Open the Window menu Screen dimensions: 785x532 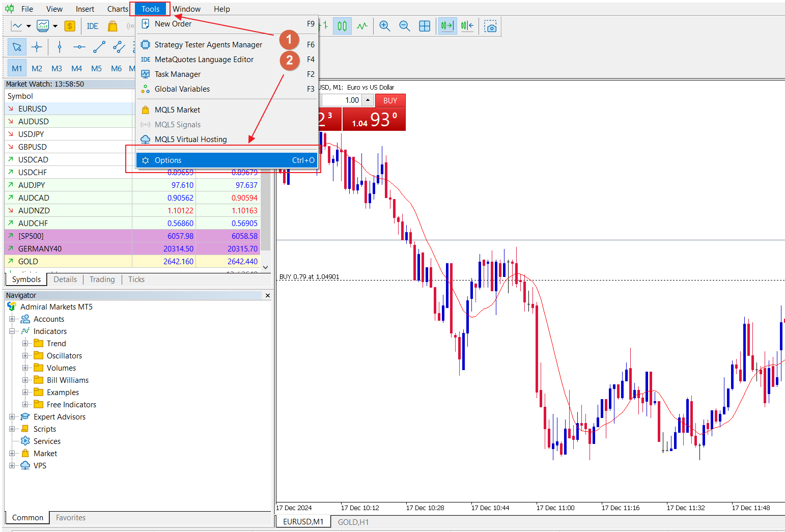tap(186, 9)
